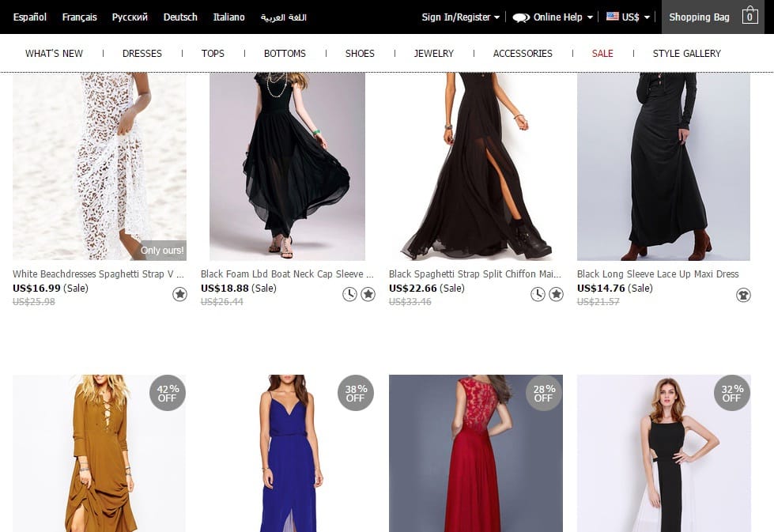Click the Online Help chat bubble icon

pos(521,17)
